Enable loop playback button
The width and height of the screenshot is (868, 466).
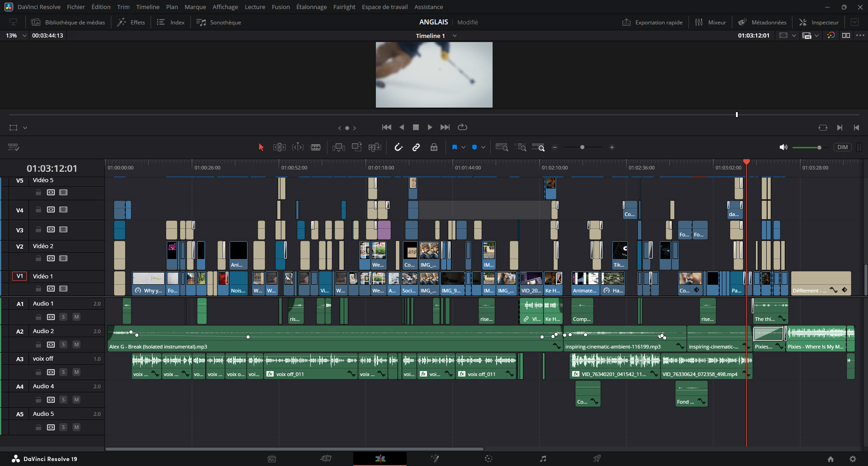point(462,127)
